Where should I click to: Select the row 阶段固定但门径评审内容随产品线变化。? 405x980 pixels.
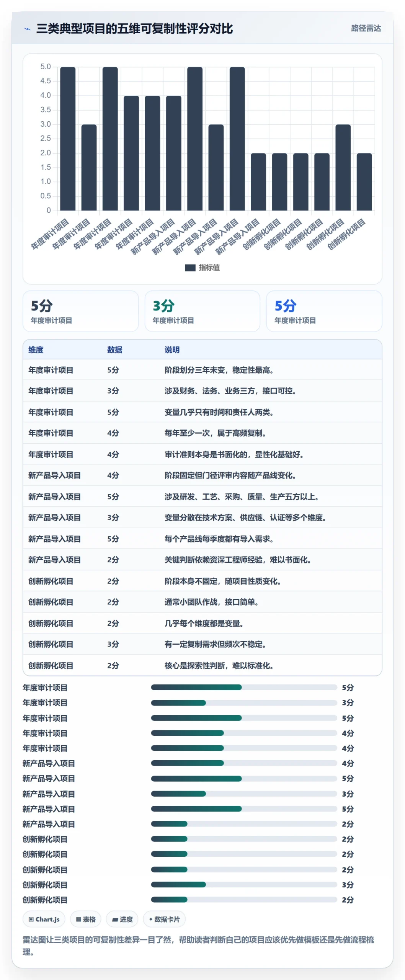(x=202, y=475)
